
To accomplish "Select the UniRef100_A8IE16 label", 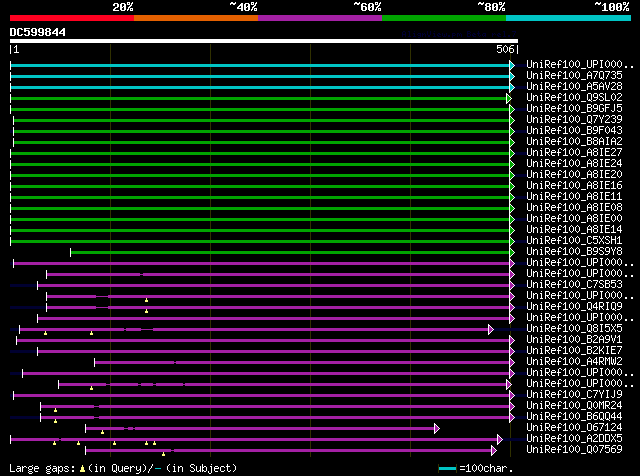I will [x=574, y=186].
